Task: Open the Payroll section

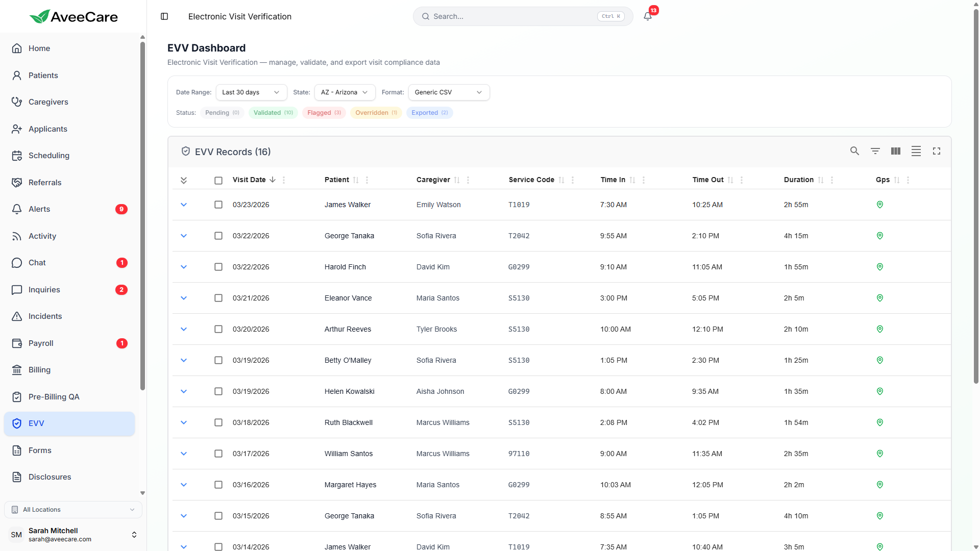Action: tap(41, 343)
